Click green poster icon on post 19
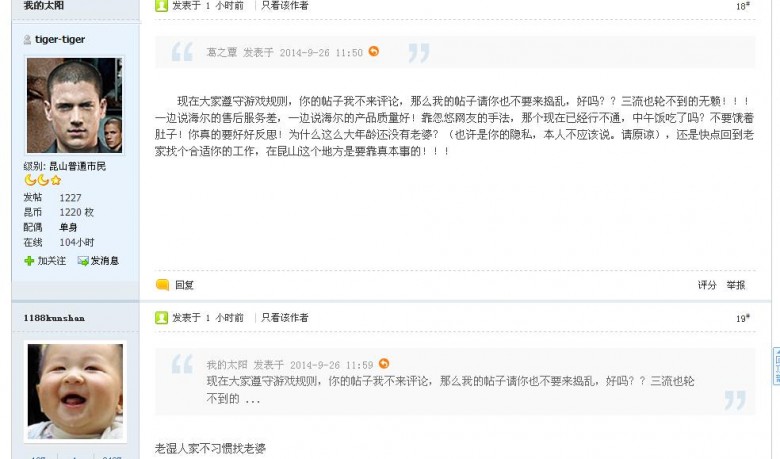This screenshot has height=459, width=780. click(161, 317)
